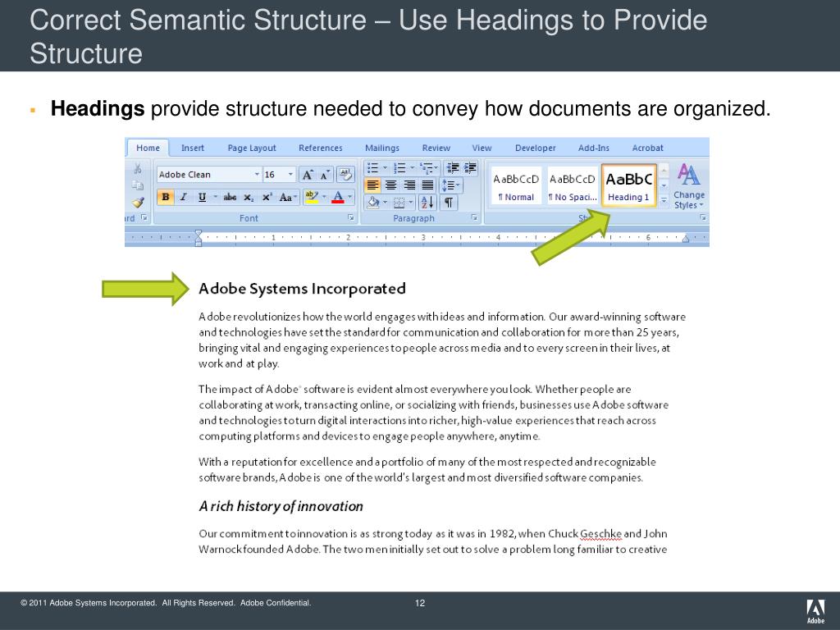
Task: Apply superscript formatting
Action: 267,197
